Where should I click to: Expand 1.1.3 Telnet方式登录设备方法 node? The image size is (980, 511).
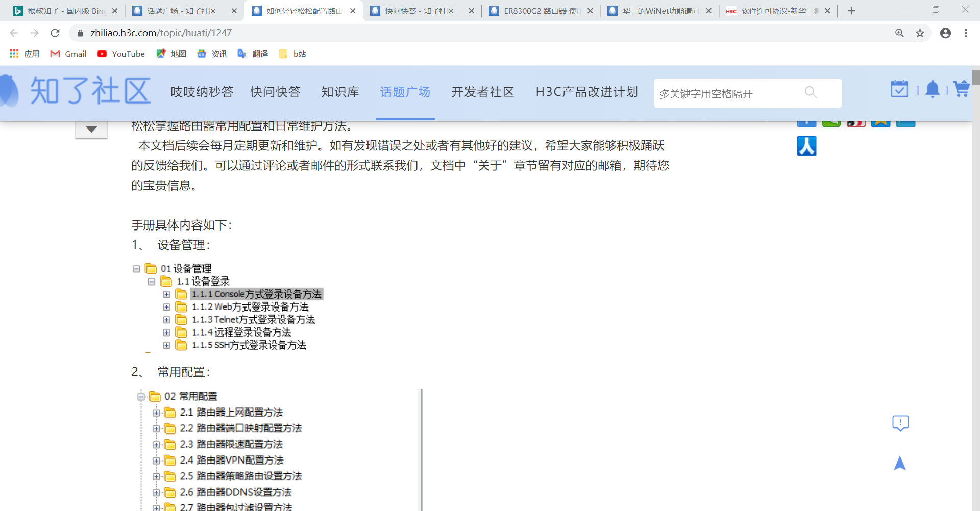pos(166,320)
